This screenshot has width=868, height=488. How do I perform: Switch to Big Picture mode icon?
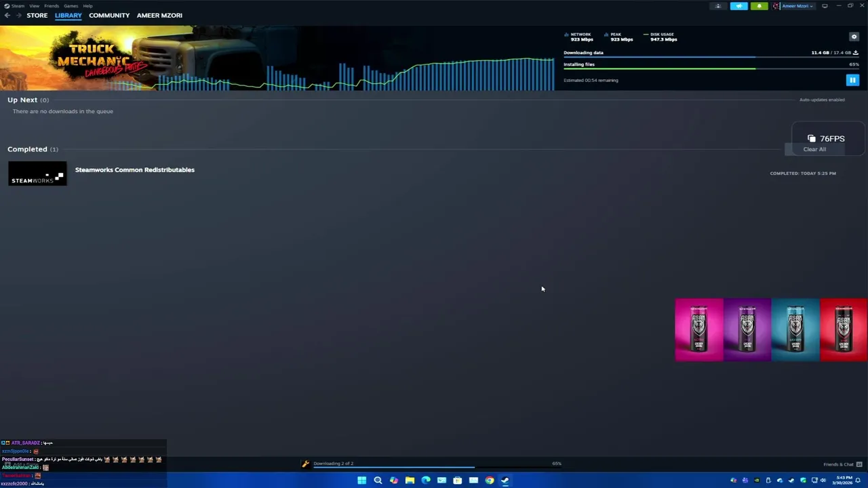coord(825,6)
